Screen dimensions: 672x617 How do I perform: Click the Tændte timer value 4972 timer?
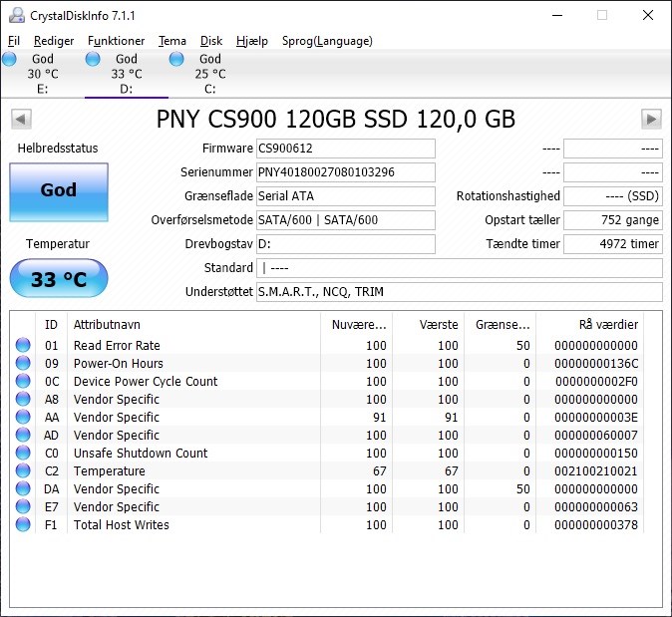pos(613,244)
